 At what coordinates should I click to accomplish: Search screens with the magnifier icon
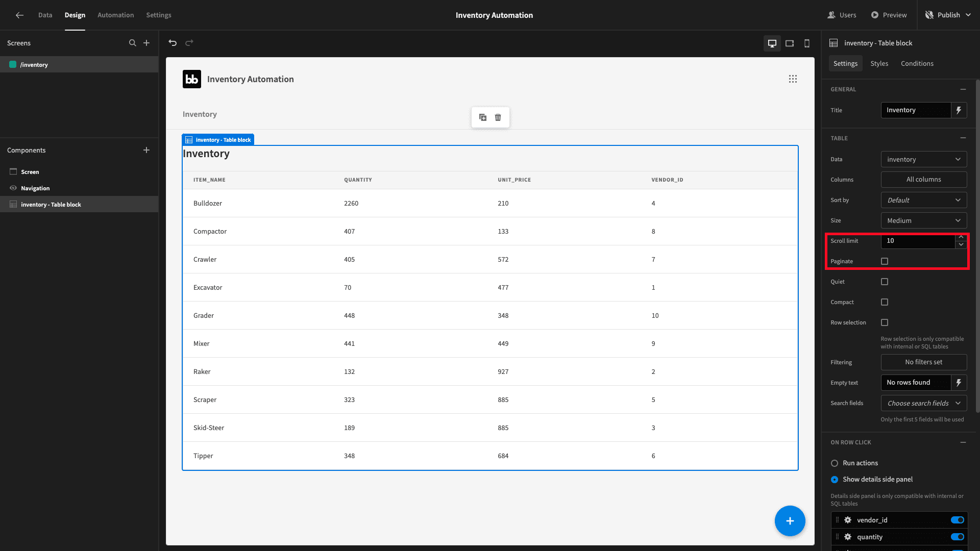pyautogui.click(x=133, y=43)
